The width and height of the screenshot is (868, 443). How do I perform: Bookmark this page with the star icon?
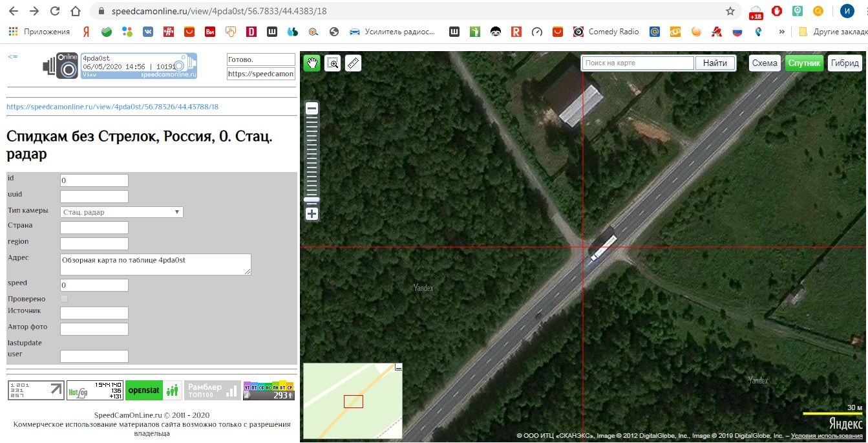tap(730, 11)
